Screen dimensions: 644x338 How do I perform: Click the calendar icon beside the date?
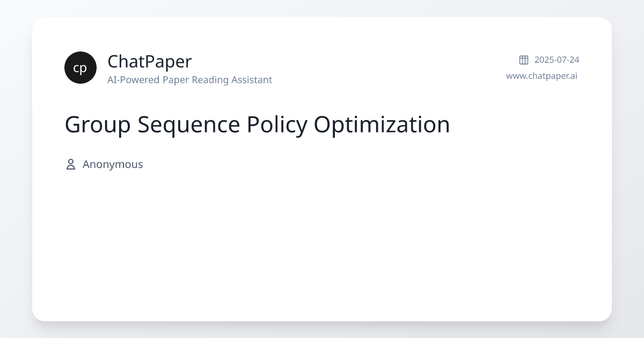click(524, 60)
